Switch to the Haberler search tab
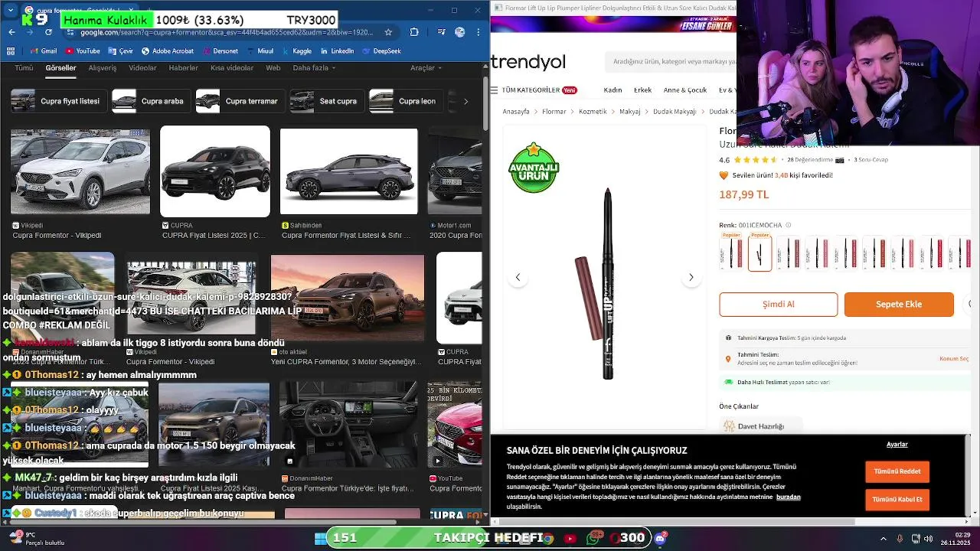This screenshot has width=980, height=551. [183, 68]
